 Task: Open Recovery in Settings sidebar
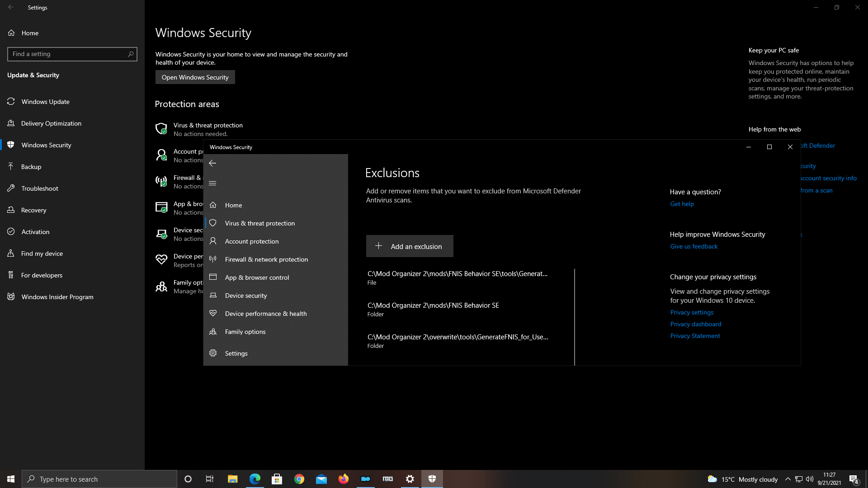[x=72, y=210]
